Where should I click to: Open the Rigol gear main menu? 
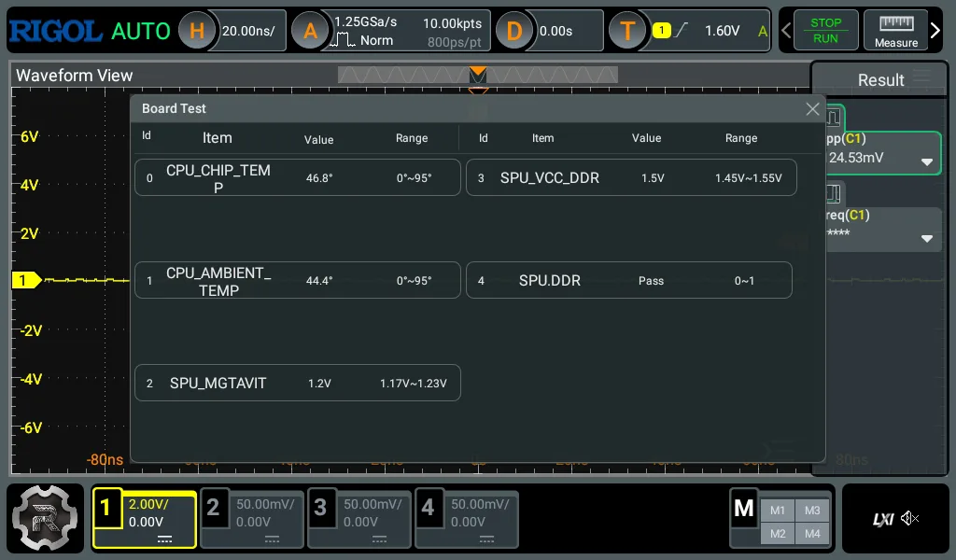(46, 519)
